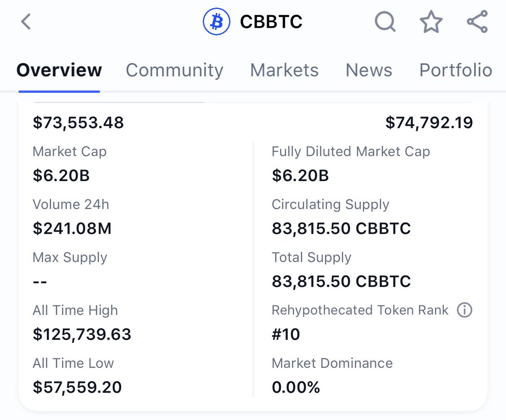Favorite CBBTC with the star icon
The width and height of the screenshot is (506, 420).
pos(431,22)
